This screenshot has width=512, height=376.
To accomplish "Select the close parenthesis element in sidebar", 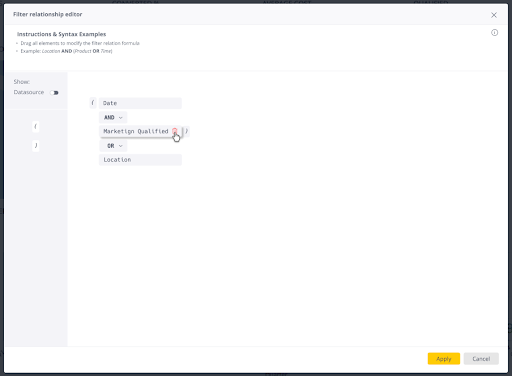I will pyautogui.click(x=36, y=146).
